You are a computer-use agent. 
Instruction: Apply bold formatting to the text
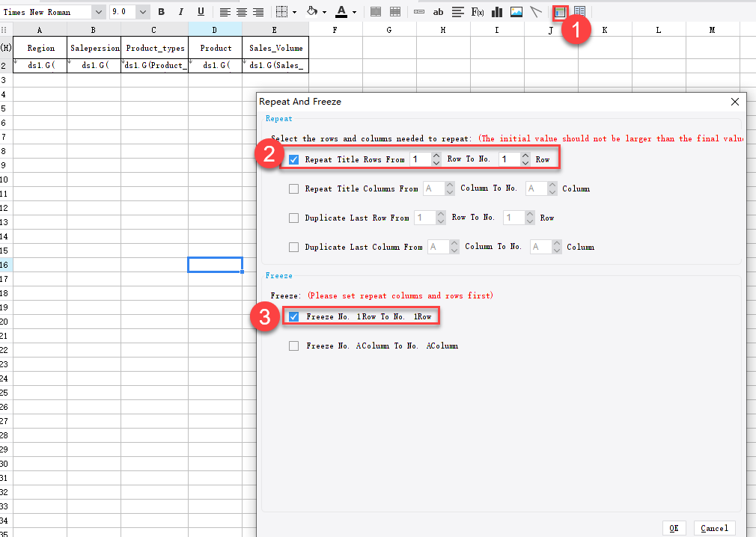161,11
